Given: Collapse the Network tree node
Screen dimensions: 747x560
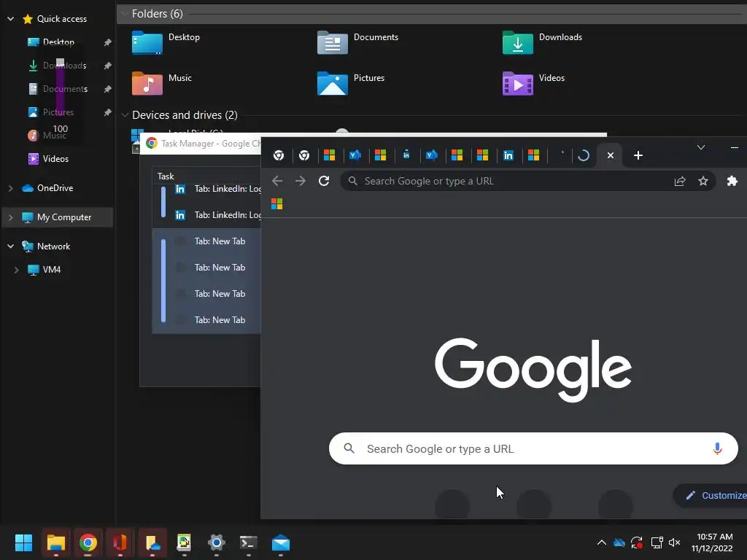Looking at the screenshot, I should 10,246.
